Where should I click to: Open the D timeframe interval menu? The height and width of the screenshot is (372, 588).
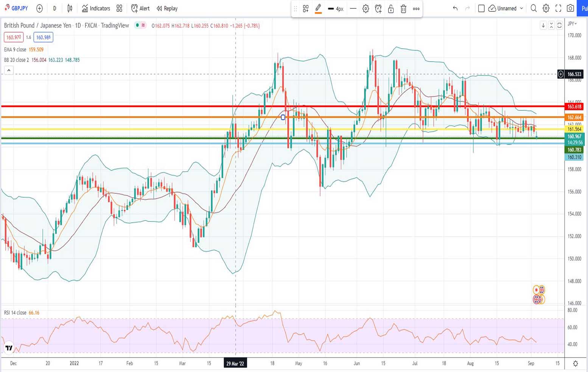tap(54, 8)
